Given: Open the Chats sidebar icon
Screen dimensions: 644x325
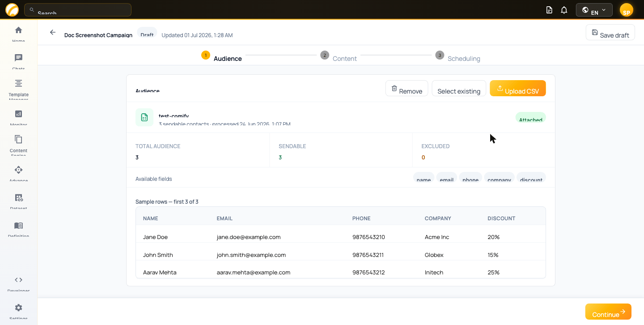Looking at the screenshot, I should click(18, 58).
